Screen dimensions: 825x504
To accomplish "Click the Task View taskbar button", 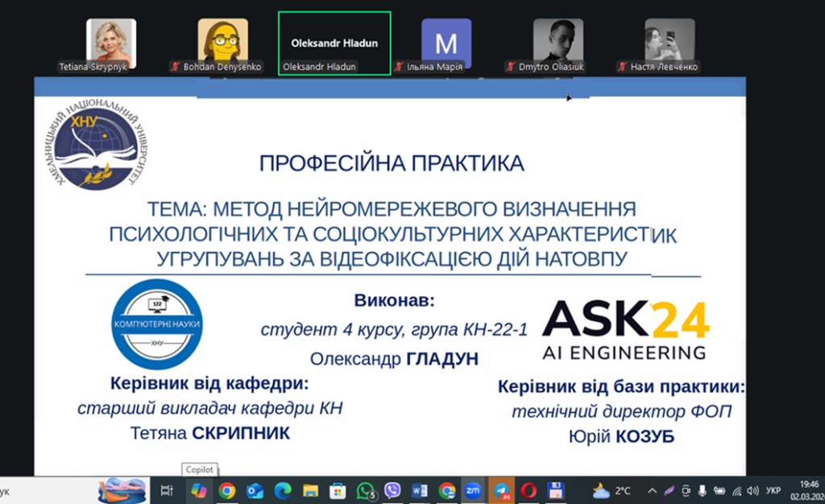I will coord(167,490).
